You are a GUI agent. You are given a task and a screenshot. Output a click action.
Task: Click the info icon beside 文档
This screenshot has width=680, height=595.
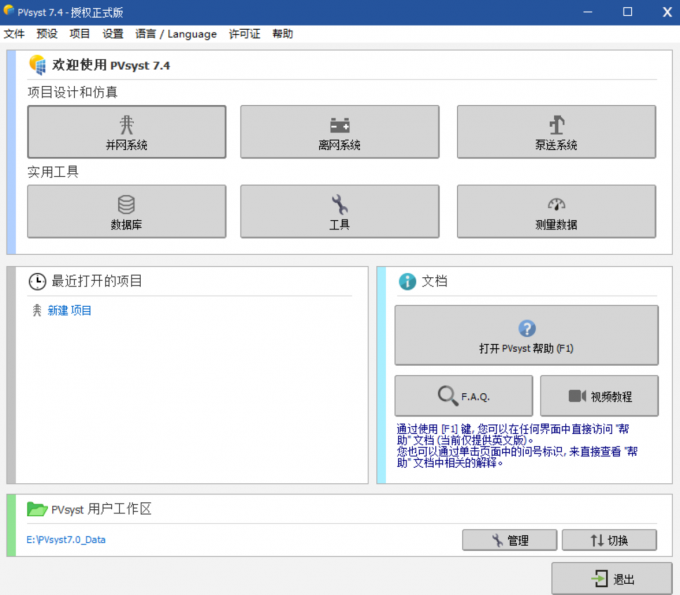point(407,281)
